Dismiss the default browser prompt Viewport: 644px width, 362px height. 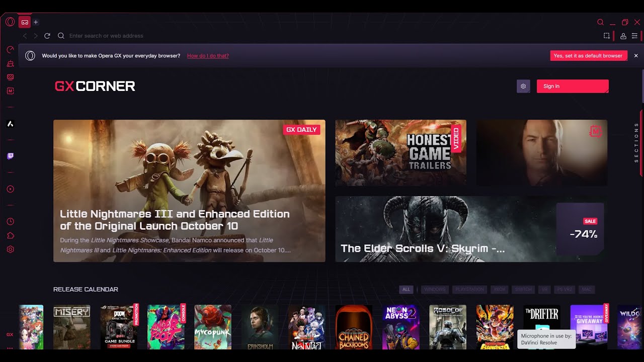pyautogui.click(x=636, y=56)
